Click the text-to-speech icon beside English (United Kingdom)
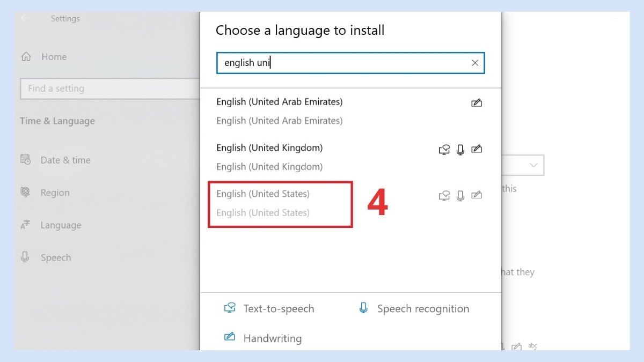Viewport: 644px width, 362px height. pos(444,150)
